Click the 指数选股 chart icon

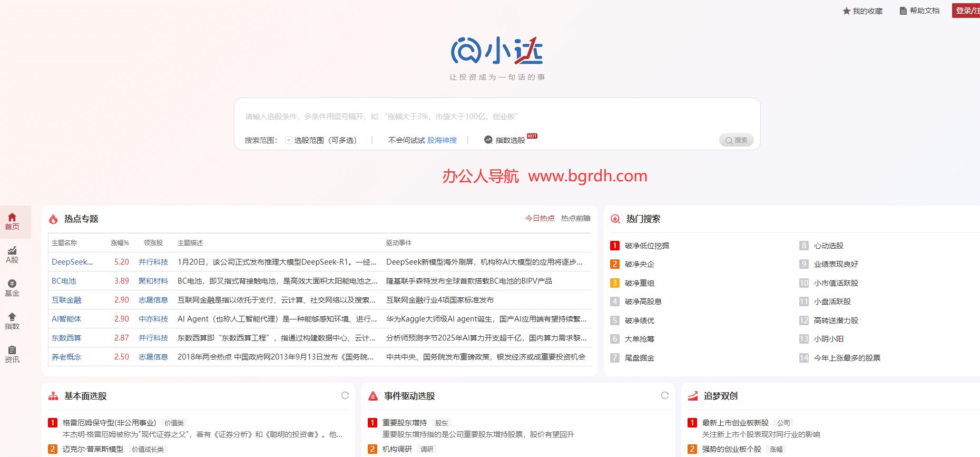pyautogui.click(x=488, y=140)
